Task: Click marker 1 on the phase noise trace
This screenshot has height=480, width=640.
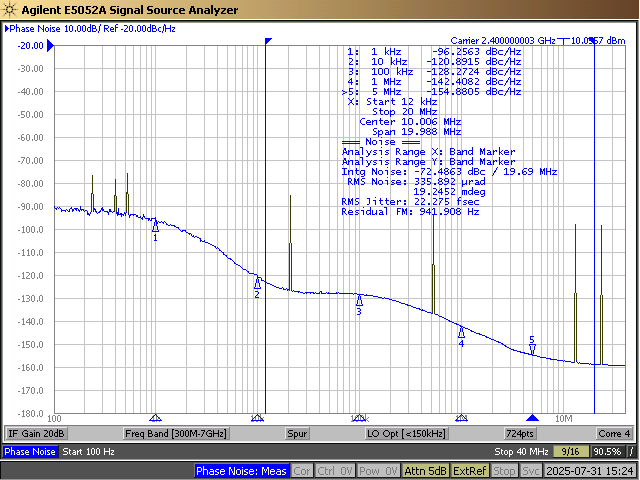Action: (x=155, y=225)
